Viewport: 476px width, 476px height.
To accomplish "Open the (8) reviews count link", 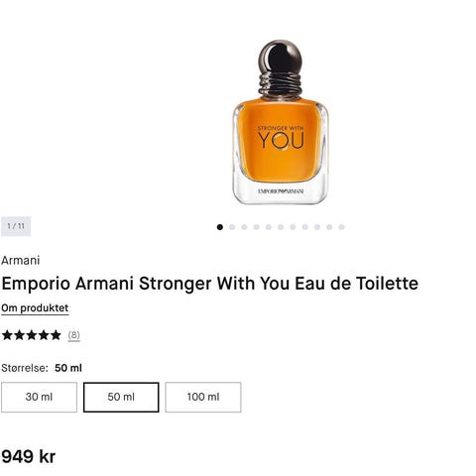I will pyautogui.click(x=74, y=335).
